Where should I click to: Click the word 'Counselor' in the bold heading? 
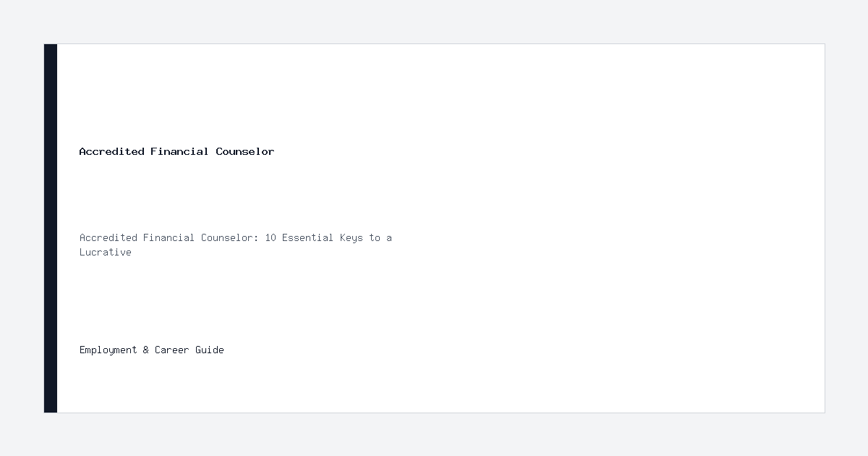(245, 151)
